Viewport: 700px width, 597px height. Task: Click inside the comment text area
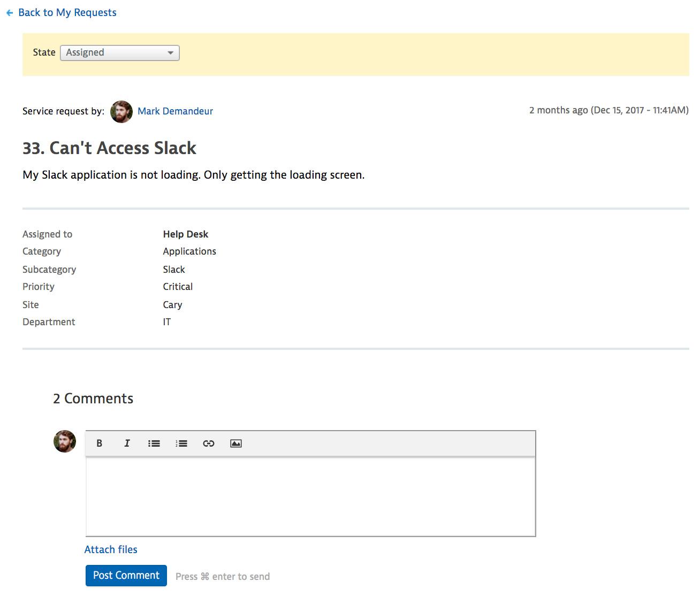pos(310,496)
